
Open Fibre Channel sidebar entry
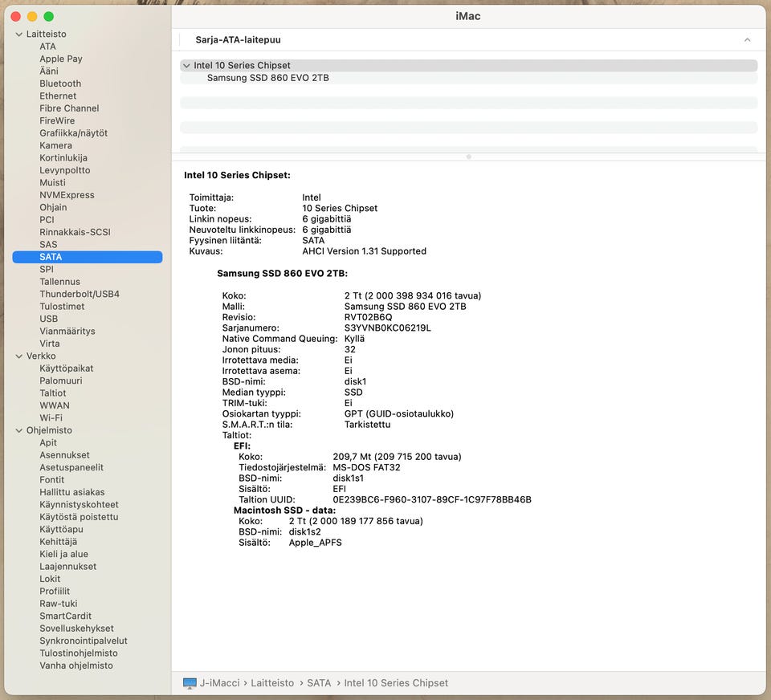coord(69,108)
